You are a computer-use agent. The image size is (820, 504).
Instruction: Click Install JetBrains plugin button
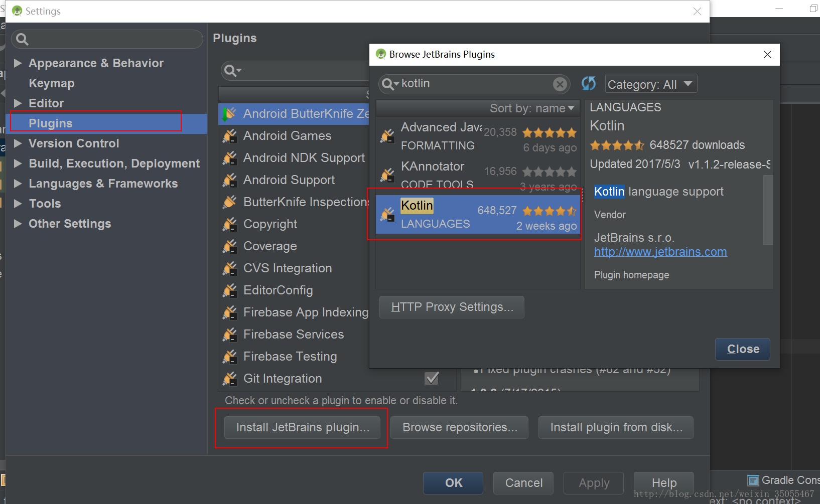(x=302, y=427)
